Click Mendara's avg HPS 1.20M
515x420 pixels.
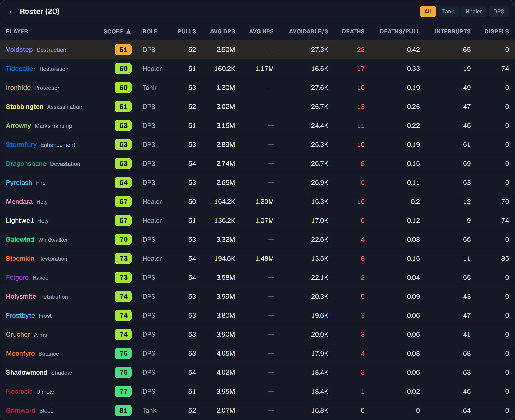tap(264, 201)
